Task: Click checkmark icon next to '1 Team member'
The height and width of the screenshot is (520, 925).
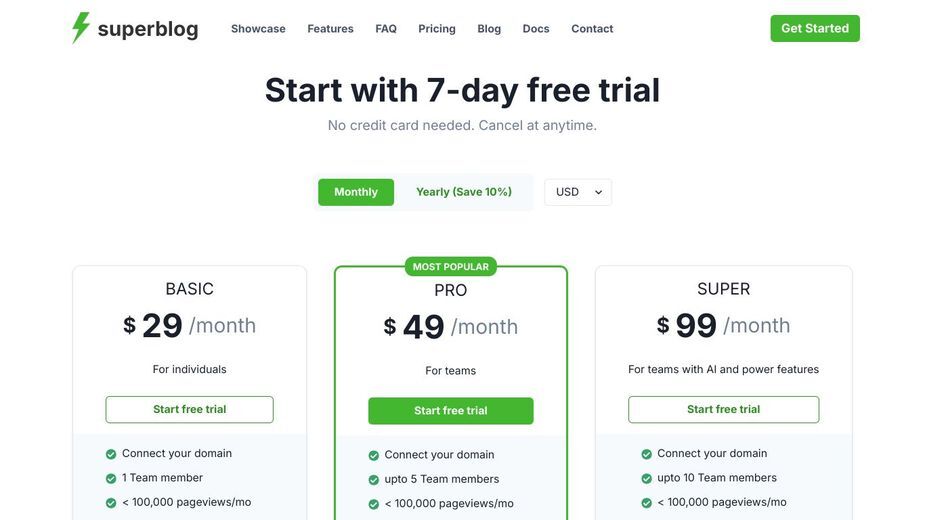Action: (x=111, y=478)
